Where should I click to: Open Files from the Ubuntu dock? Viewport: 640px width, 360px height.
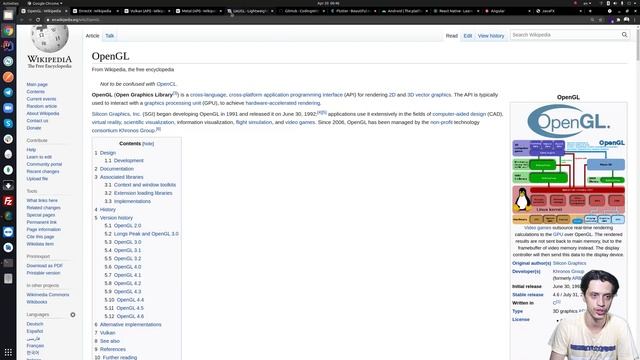(8, 15)
